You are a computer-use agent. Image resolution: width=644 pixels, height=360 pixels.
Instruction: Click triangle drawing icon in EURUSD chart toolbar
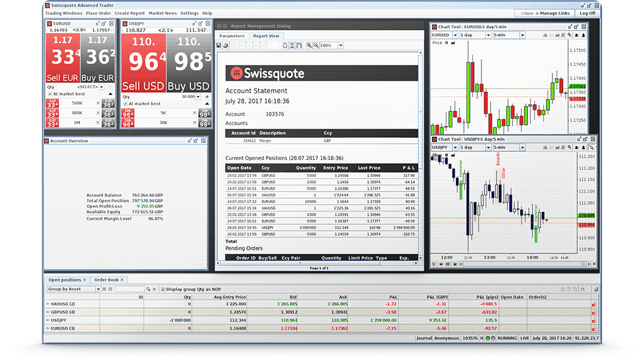545,35
